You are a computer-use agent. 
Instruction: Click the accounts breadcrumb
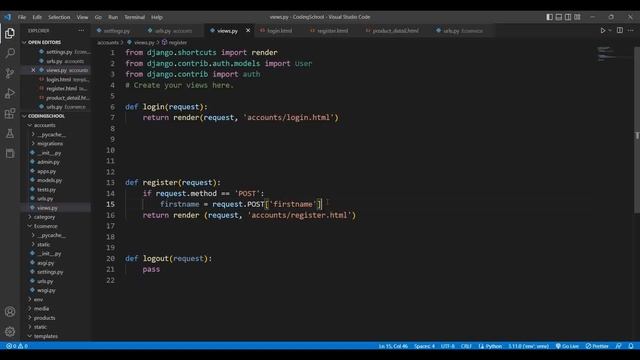tap(108, 42)
